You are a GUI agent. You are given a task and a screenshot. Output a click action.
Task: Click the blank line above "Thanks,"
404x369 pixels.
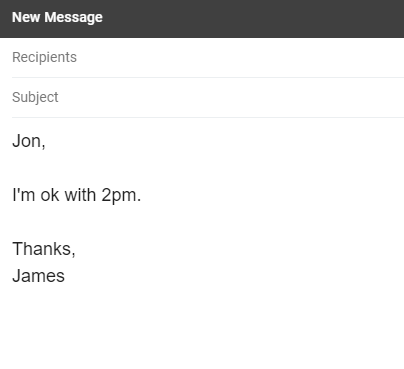[208, 222]
